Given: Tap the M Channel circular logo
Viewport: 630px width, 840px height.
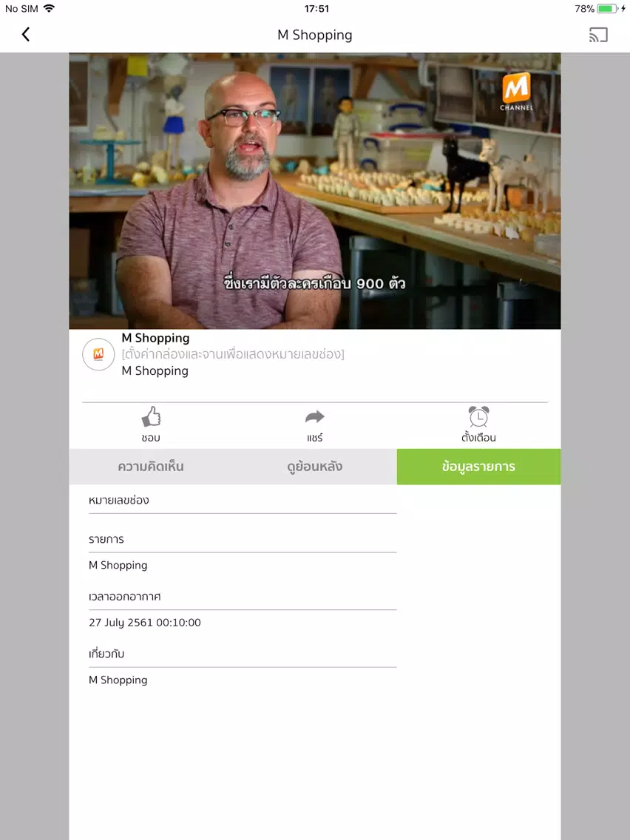Looking at the screenshot, I should (98, 354).
